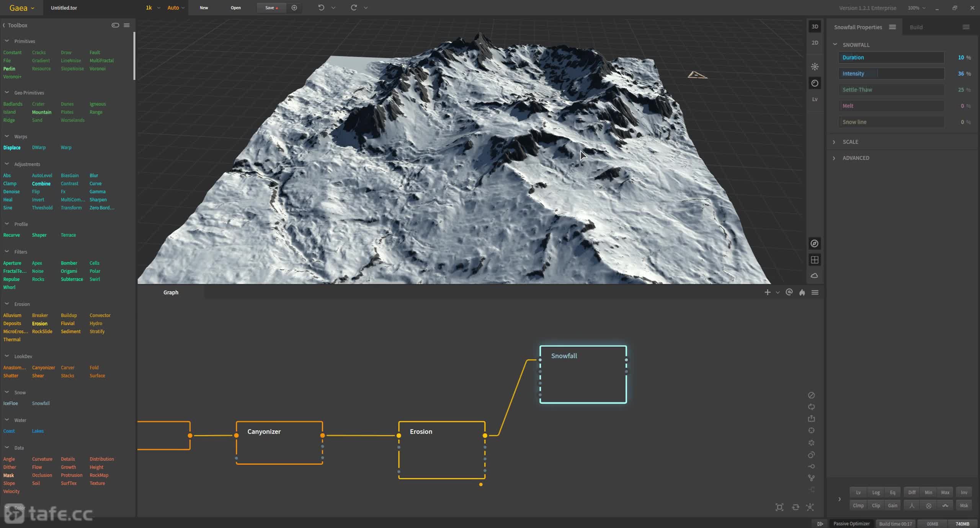This screenshot has width=980, height=528.
Task: Click the fast-forward build icon in status bar
Action: point(820,524)
